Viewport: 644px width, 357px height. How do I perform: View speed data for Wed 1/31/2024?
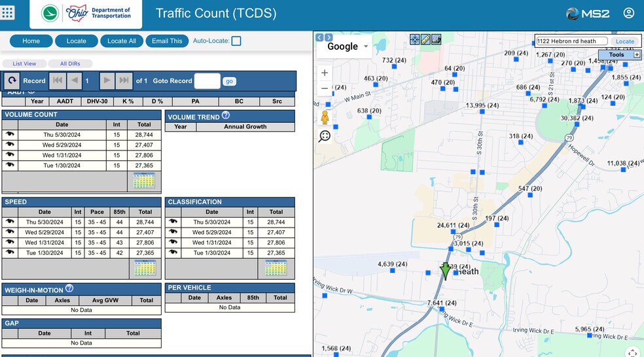10,243
